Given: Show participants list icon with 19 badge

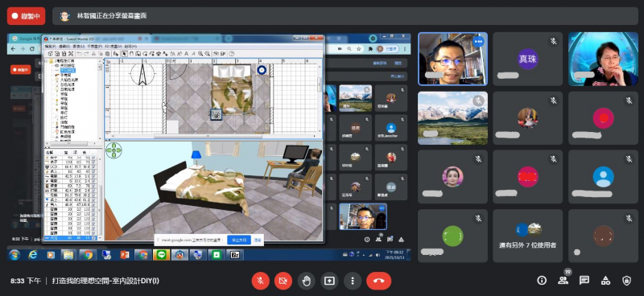Looking at the screenshot, I should coord(563,281).
